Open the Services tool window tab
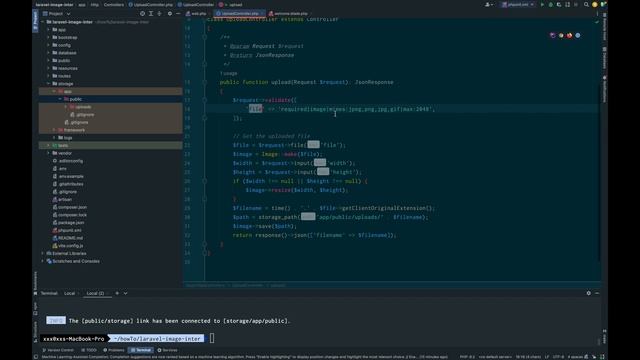This screenshot has width=640, height=360. point(167,350)
